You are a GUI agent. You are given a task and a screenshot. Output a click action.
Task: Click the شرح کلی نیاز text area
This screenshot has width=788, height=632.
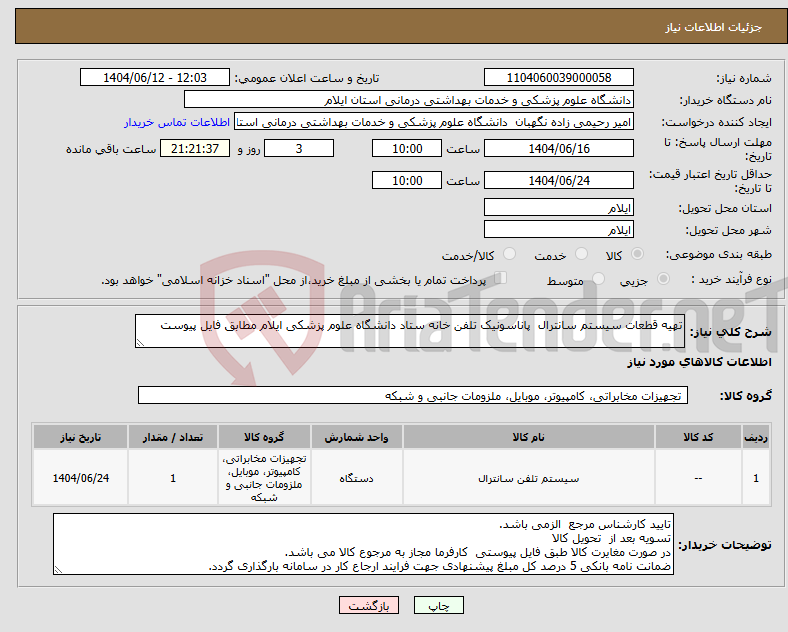(410, 331)
